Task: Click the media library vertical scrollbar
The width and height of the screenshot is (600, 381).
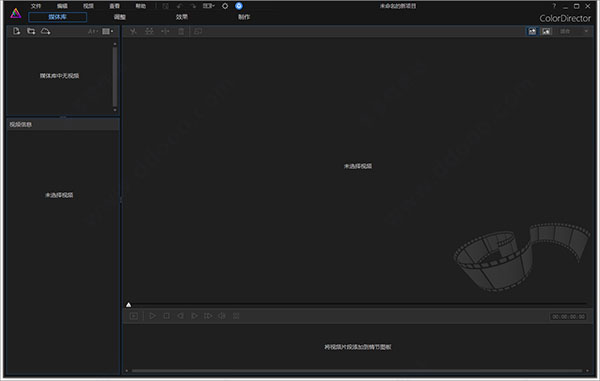Action: [115, 77]
